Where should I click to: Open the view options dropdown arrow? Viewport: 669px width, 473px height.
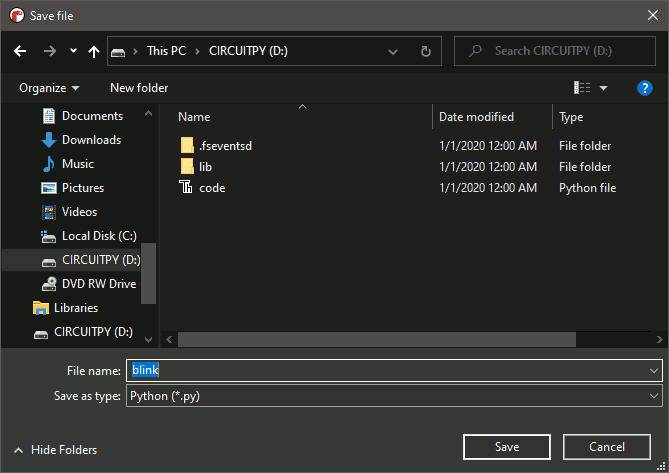[x=603, y=88]
